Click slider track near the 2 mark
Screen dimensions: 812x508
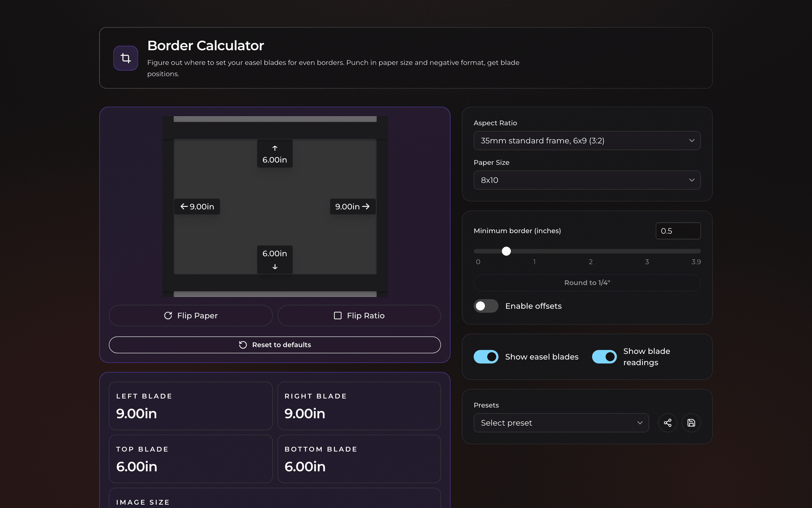click(591, 251)
